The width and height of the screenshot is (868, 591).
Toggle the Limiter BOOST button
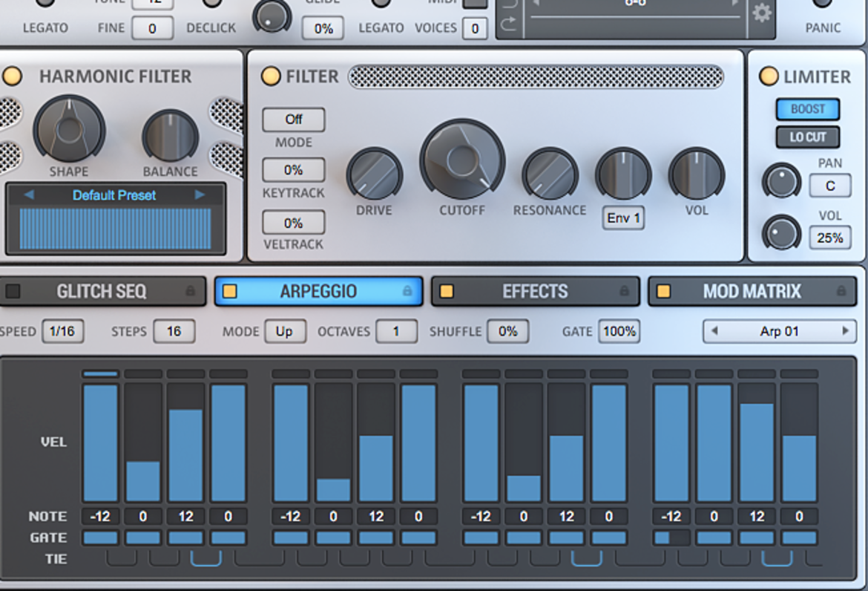pyautogui.click(x=808, y=109)
